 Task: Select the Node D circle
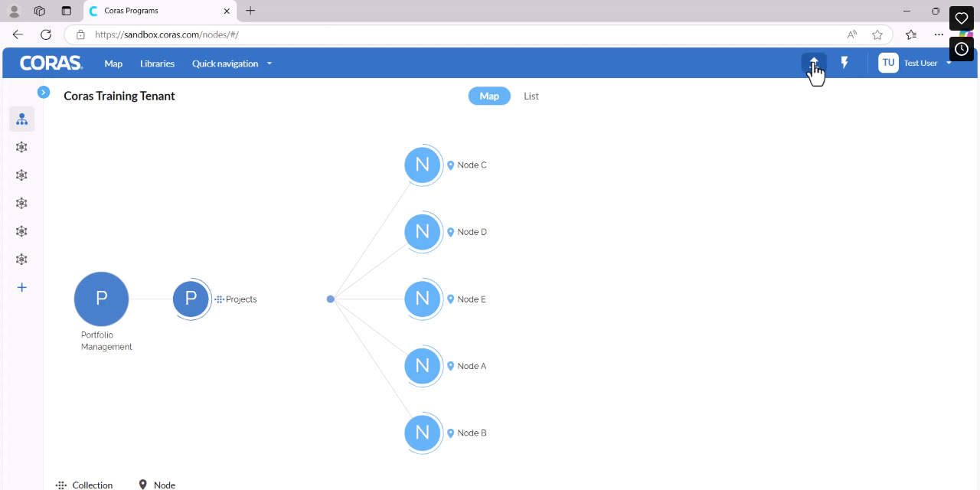(x=423, y=231)
